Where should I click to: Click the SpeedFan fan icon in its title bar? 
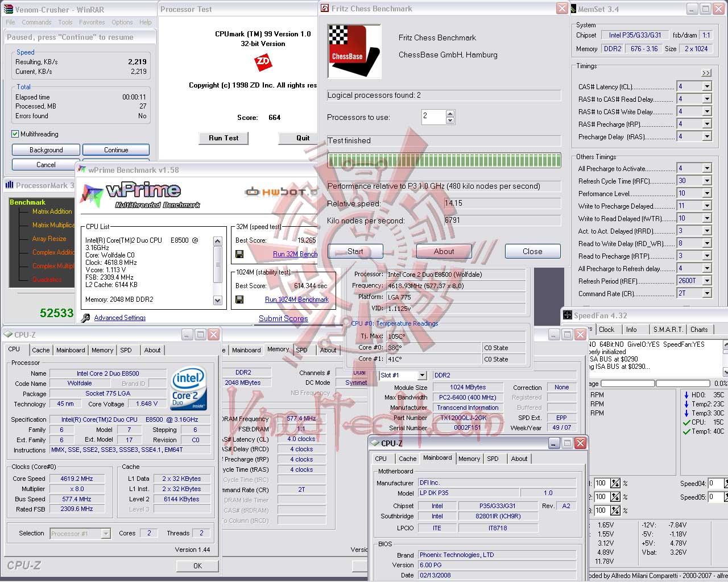click(x=568, y=315)
